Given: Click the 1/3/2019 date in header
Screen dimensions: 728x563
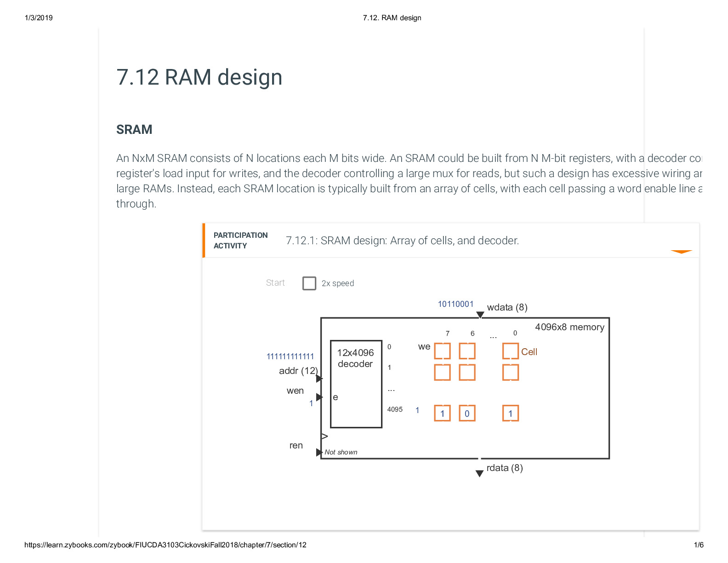Looking at the screenshot, I should (x=39, y=18).
